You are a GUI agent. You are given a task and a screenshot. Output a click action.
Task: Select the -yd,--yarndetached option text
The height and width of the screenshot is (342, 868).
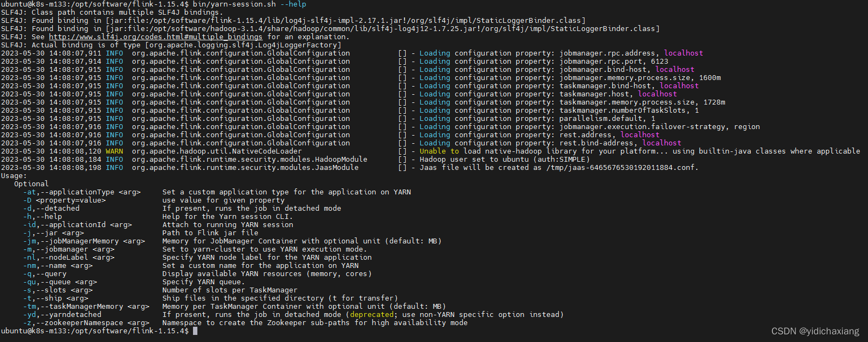pos(62,315)
